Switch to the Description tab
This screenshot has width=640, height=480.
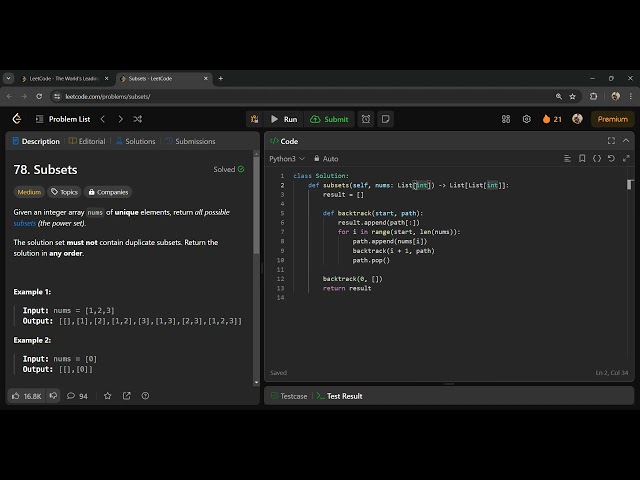(36, 141)
